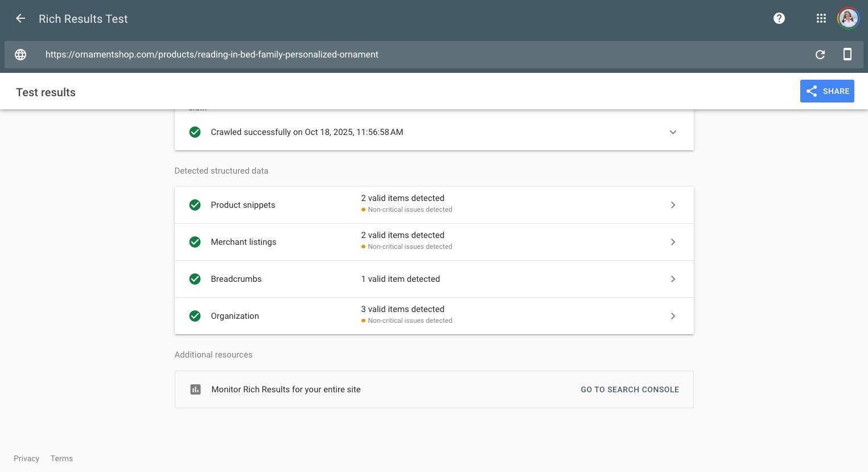868x472 pixels.
Task: Click the account profile avatar
Action: 848,19
